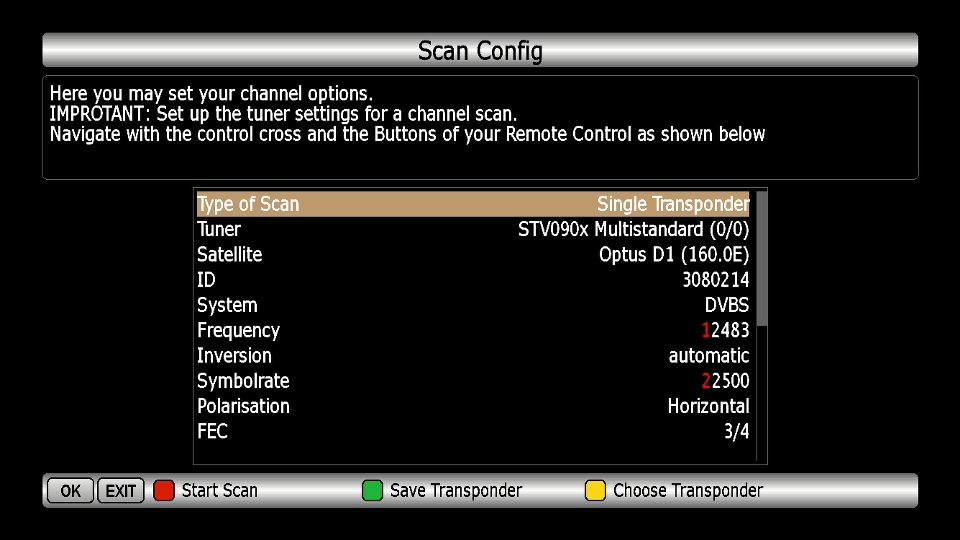
Task: Click the Save Transponder label
Action: click(x=456, y=491)
